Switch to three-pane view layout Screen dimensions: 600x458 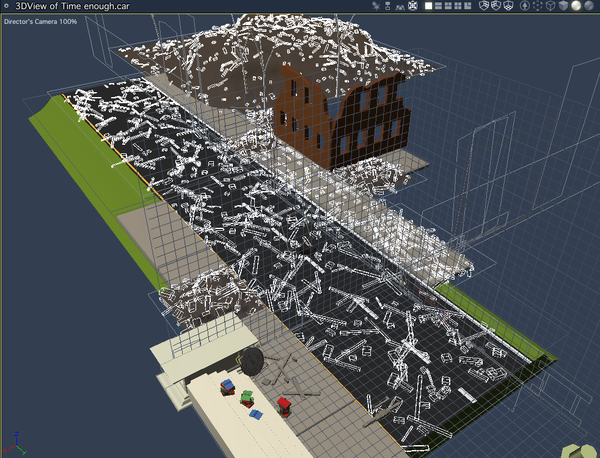(x=448, y=6)
